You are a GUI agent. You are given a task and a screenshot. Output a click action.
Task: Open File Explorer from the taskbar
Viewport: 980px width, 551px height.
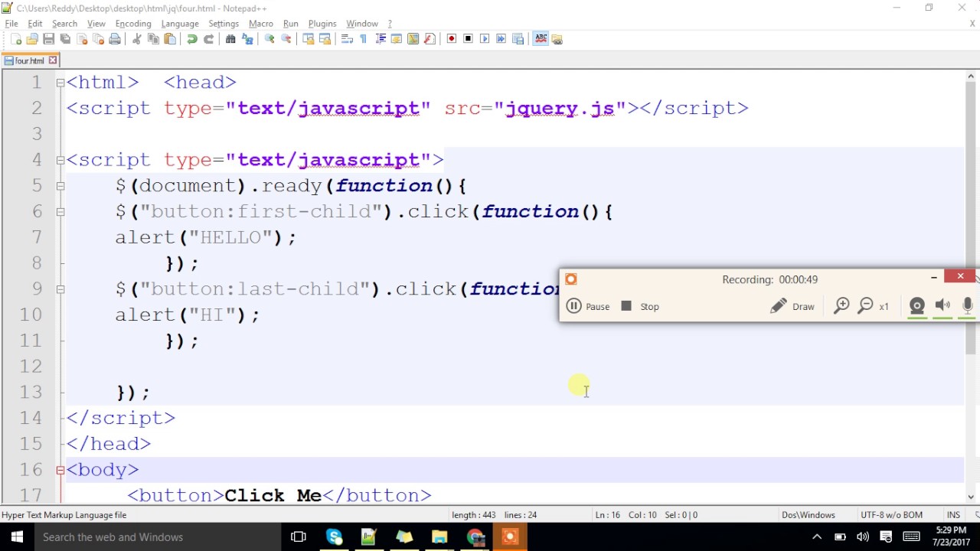tap(439, 536)
